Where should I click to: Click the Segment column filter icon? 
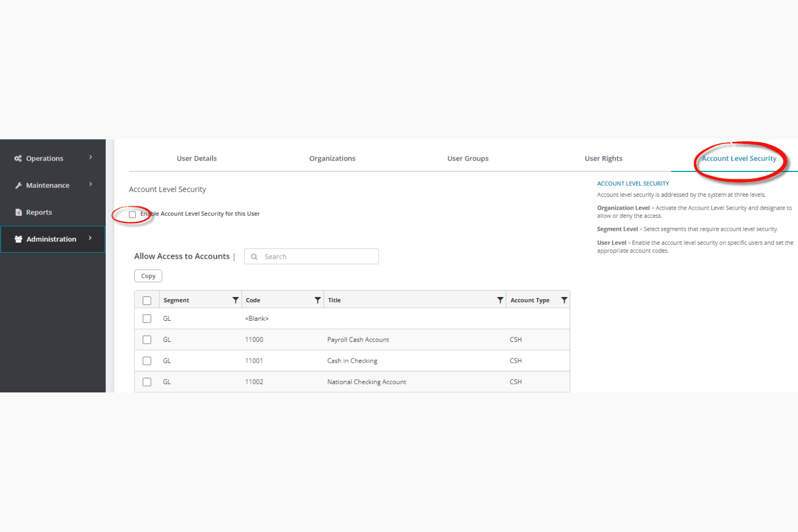[236, 300]
